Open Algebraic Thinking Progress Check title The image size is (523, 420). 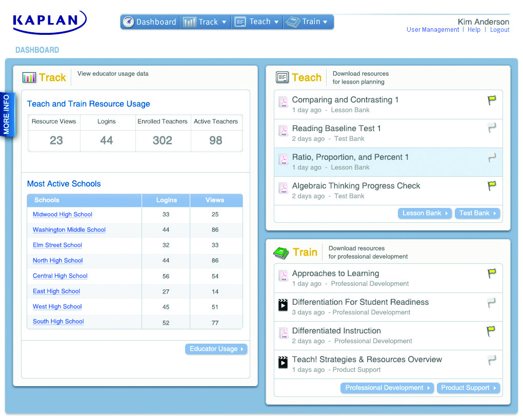point(356,185)
